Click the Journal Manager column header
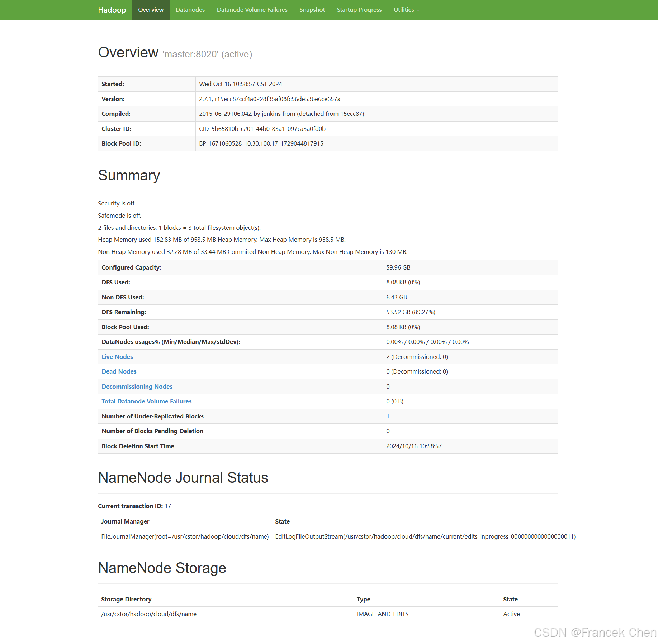658x644 pixels. [x=125, y=521]
